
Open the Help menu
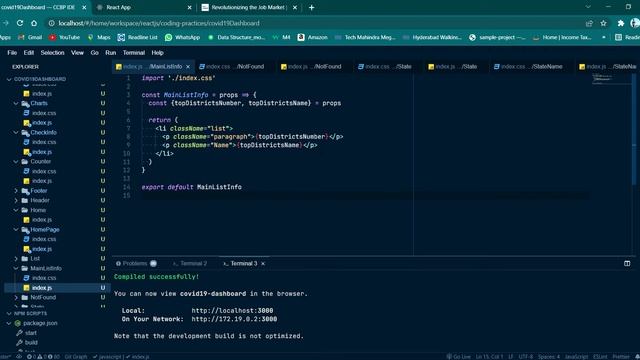pyautogui.click(x=157, y=53)
